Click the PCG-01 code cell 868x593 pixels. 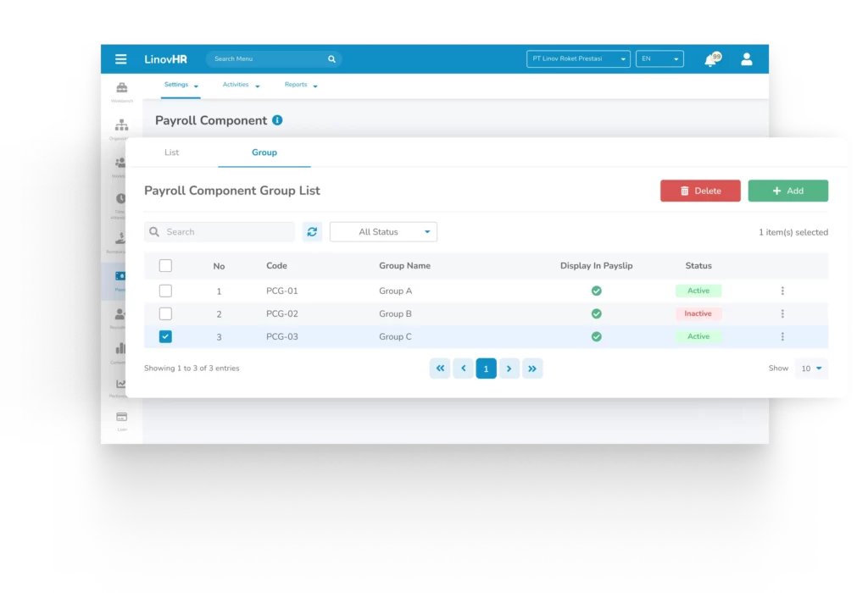[x=281, y=291]
